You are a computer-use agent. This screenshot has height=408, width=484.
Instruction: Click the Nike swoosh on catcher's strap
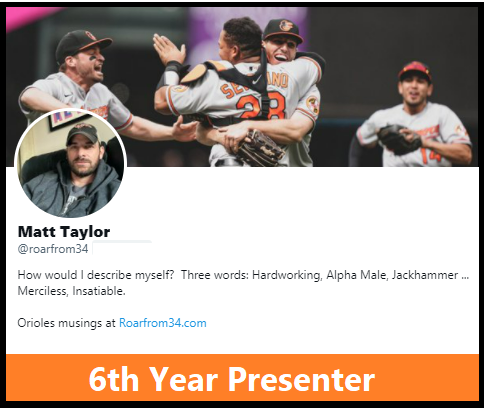pos(257,79)
